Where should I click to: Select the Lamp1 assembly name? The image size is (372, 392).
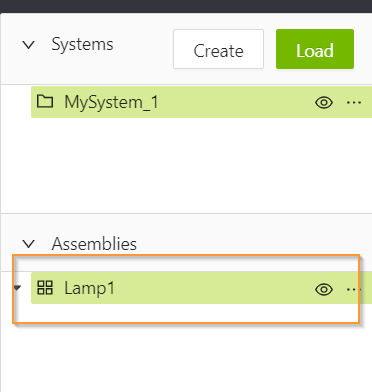click(x=89, y=288)
